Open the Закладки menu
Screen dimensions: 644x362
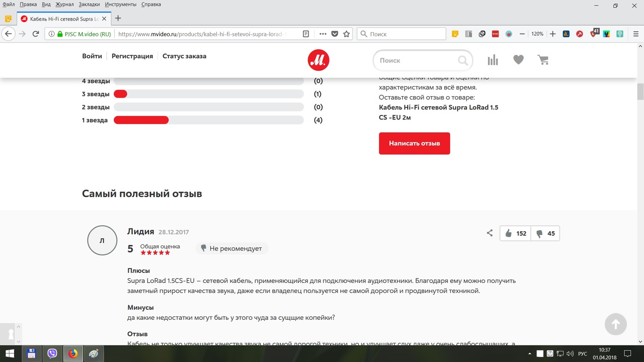coord(89,4)
